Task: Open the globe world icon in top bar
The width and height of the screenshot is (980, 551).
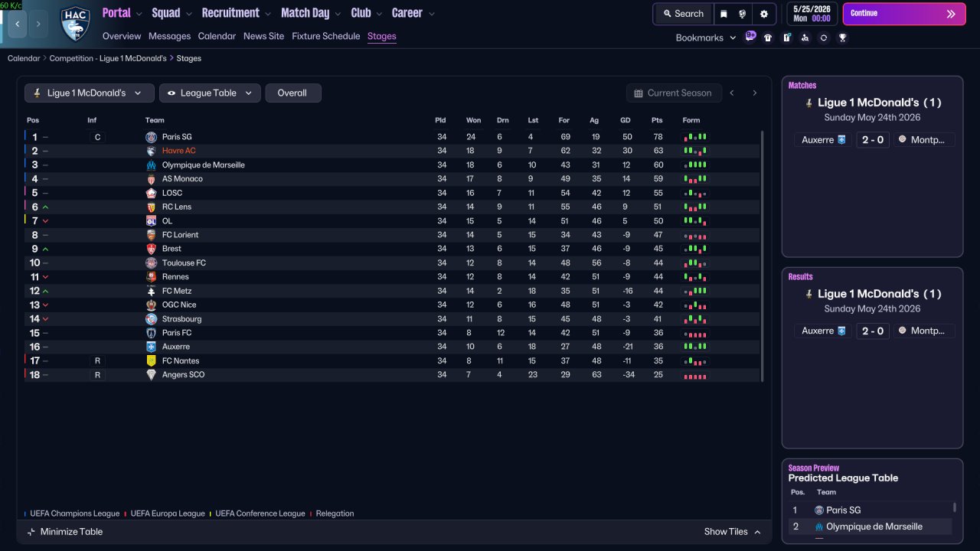Action: click(743, 14)
